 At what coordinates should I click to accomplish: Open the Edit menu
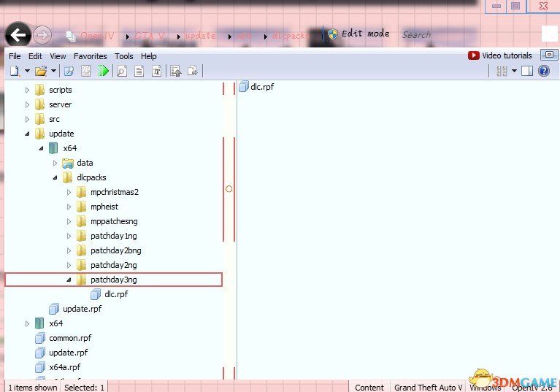35,56
